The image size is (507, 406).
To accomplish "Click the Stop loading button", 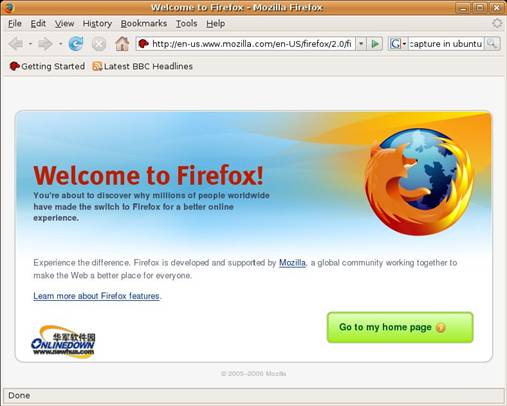I will [99, 44].
